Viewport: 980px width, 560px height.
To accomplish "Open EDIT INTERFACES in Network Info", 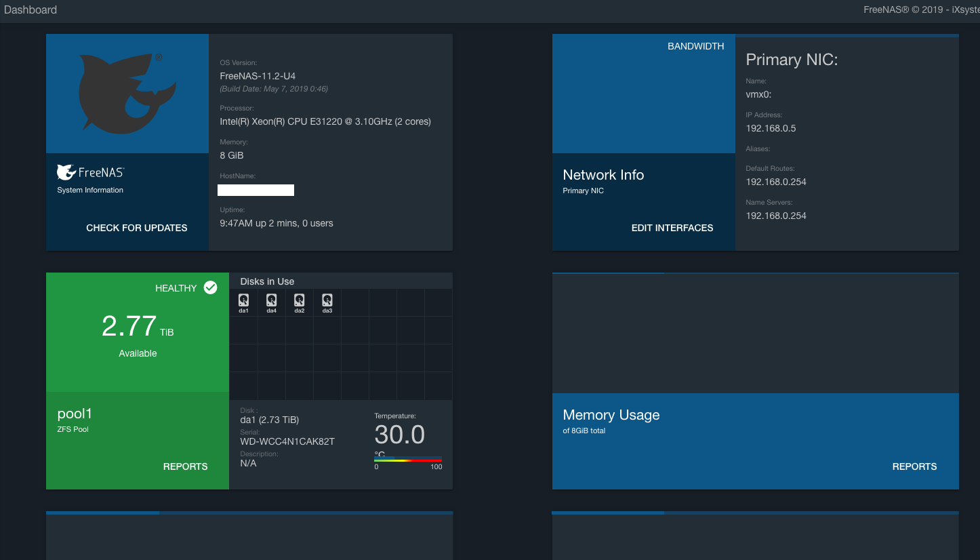I will tap(672, 228).
